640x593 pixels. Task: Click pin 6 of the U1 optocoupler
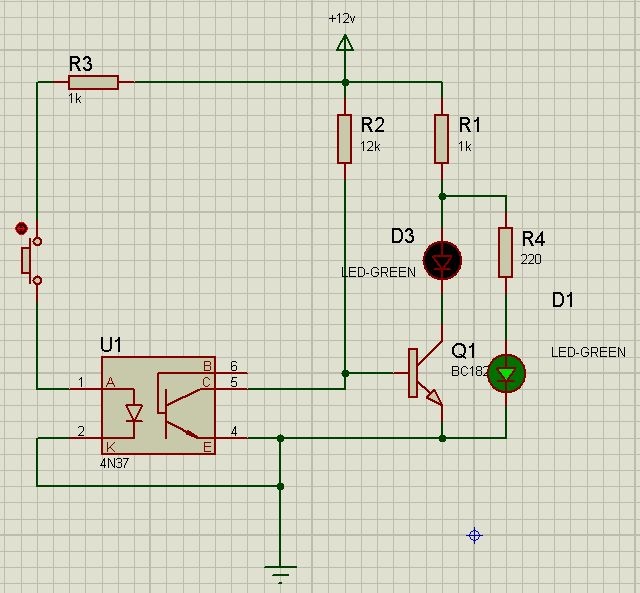(234, 366)
